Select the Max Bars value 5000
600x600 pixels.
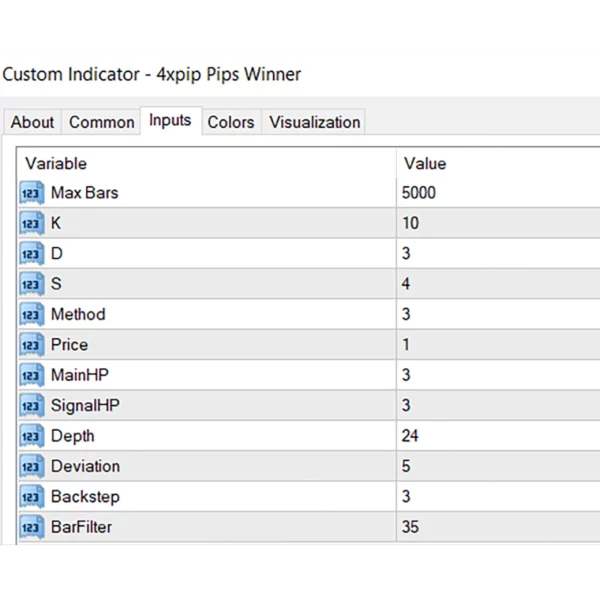(x=420, y=193)
